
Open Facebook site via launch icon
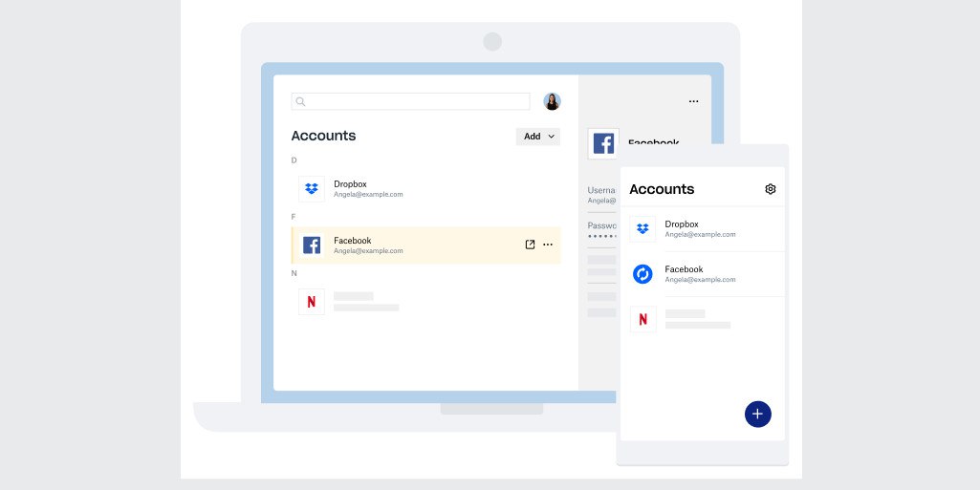click(x=530, y=245)
